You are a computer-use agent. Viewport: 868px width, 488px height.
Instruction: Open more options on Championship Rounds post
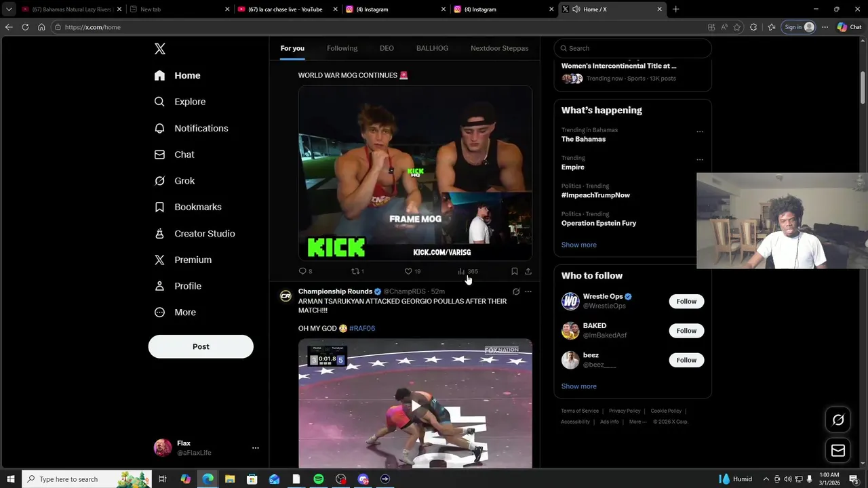click(528, 291)
